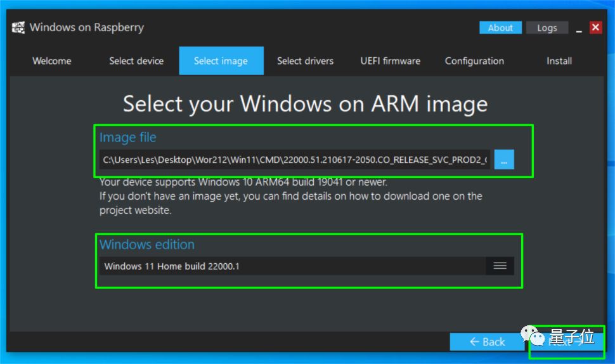Close the installer with the red X
Image resolution: width=615 pixels, height=364 pixels.
[595, 27]
